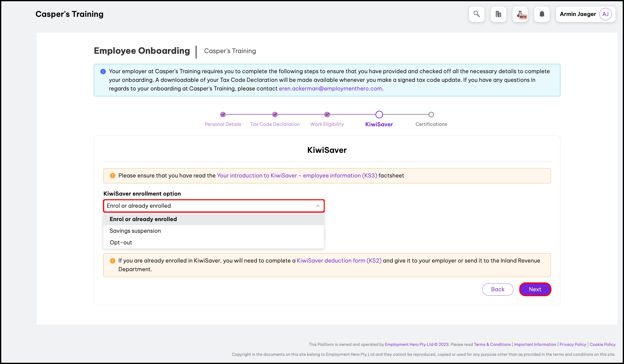The width and height of the screenshot is (624, 364).
Task: Click Personal Details step checkmark
Action: pyautogui.click(x=223, y=114)
